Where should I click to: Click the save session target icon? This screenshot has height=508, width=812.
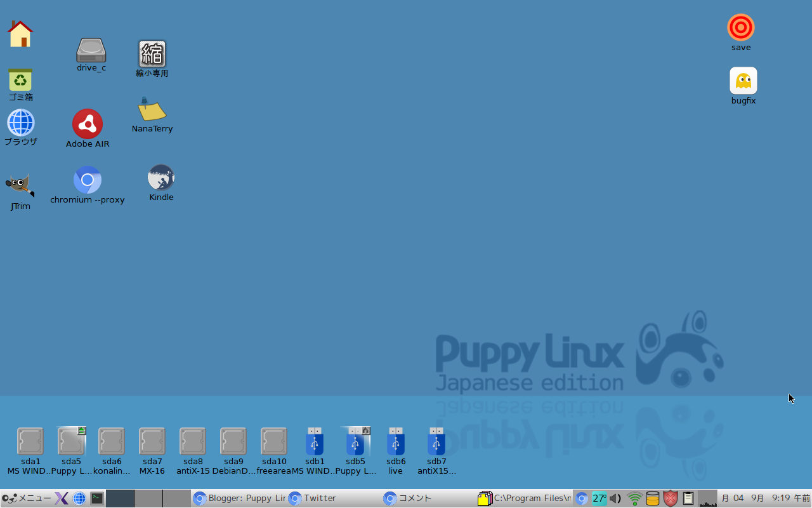tap(740, 27)
